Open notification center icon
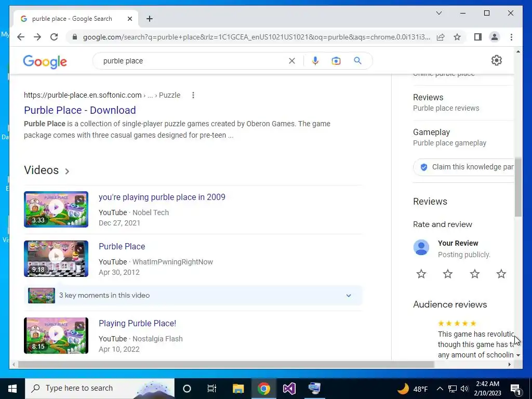 (x=515, y=389)
